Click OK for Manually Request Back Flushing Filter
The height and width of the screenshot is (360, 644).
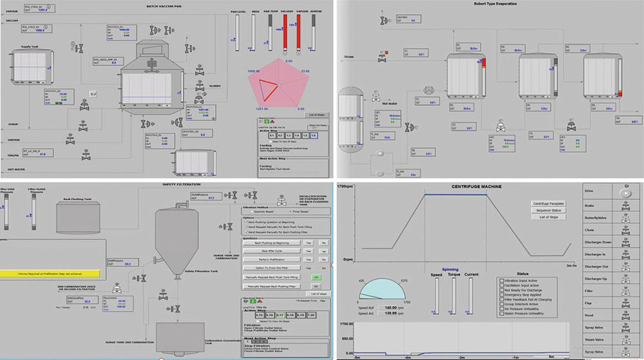316,287
